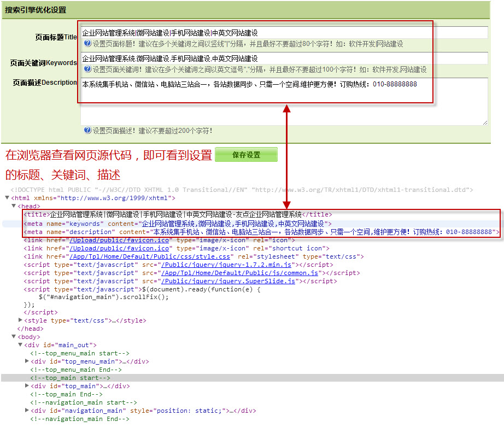Select the meta name="description" line
Viewport: 504px width, 427px height.
[261, 232]
